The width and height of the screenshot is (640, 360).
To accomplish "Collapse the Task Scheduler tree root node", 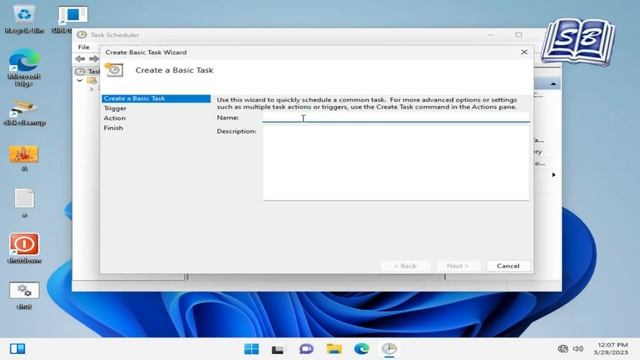I will pyautogui.click(x=80, y=80).
